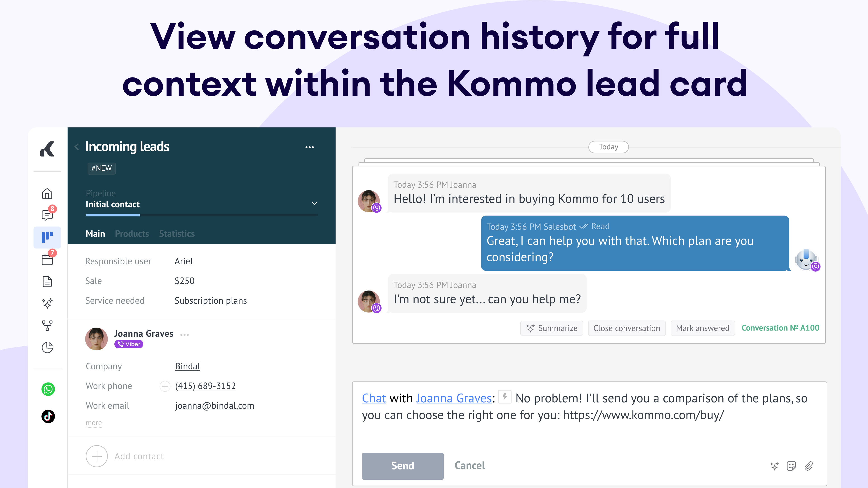The height and width of the screenshot is (488, 868).
Task: Click the home dashboard icon
Action: (x=47, y=194)
